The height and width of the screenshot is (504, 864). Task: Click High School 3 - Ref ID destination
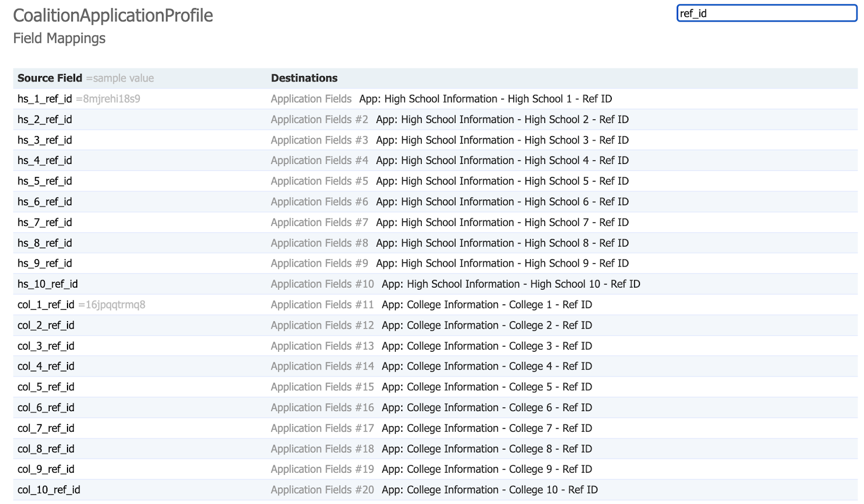pyautogui.click(x=502, y=140)
